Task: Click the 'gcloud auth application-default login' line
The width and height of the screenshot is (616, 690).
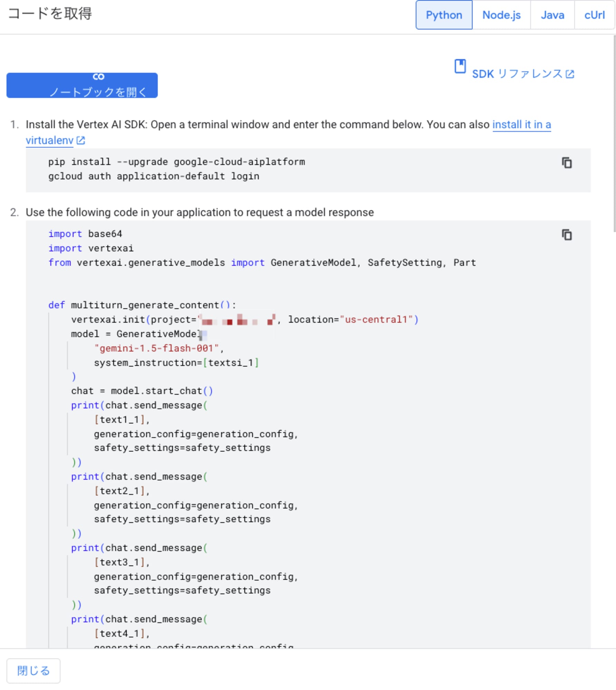Action: click(154, 176)
